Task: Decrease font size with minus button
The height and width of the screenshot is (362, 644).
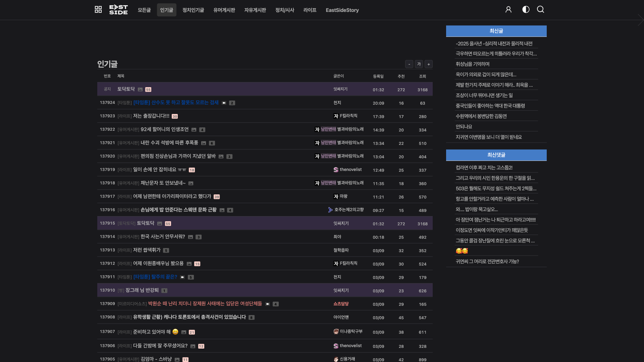Action: (x=409, y=64)
